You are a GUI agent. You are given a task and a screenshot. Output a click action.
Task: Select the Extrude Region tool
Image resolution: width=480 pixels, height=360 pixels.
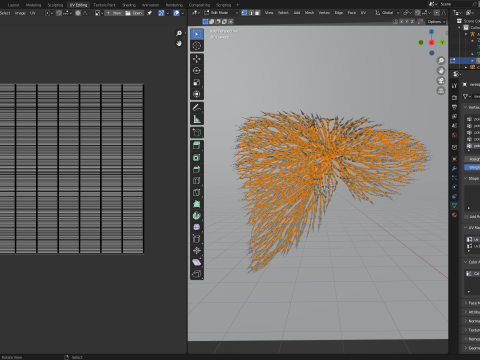(197, 146)
